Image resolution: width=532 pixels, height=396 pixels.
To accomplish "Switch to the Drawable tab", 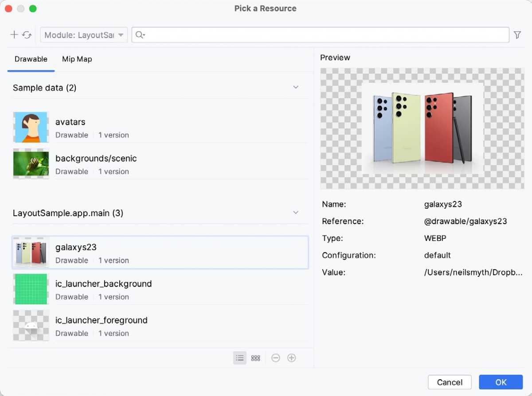I will coord(31,59).
